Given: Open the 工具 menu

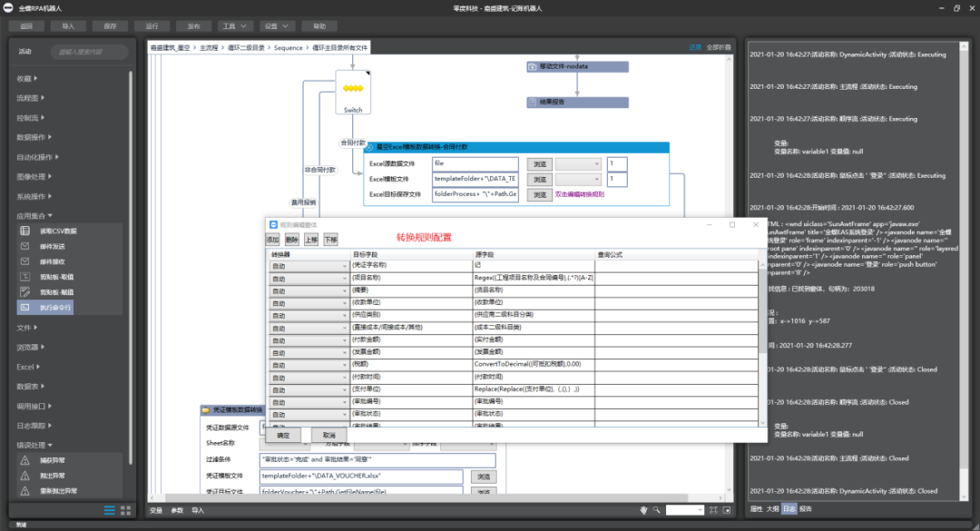Looking at the screenshot, I should click(234, 26).
